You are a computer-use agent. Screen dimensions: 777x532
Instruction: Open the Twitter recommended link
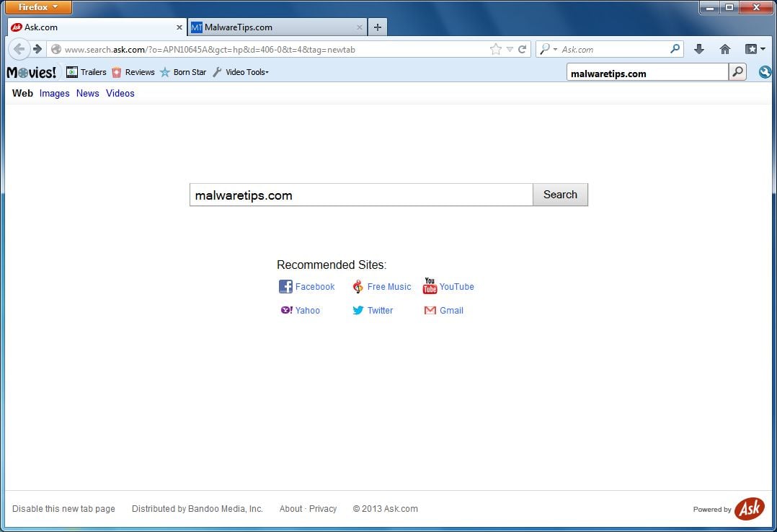point(380,311)
